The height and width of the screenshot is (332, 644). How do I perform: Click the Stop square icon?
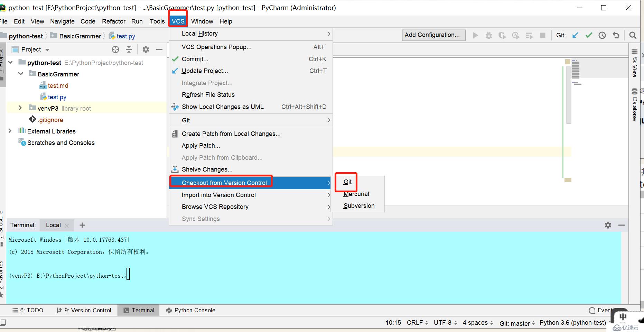[543, 35]
